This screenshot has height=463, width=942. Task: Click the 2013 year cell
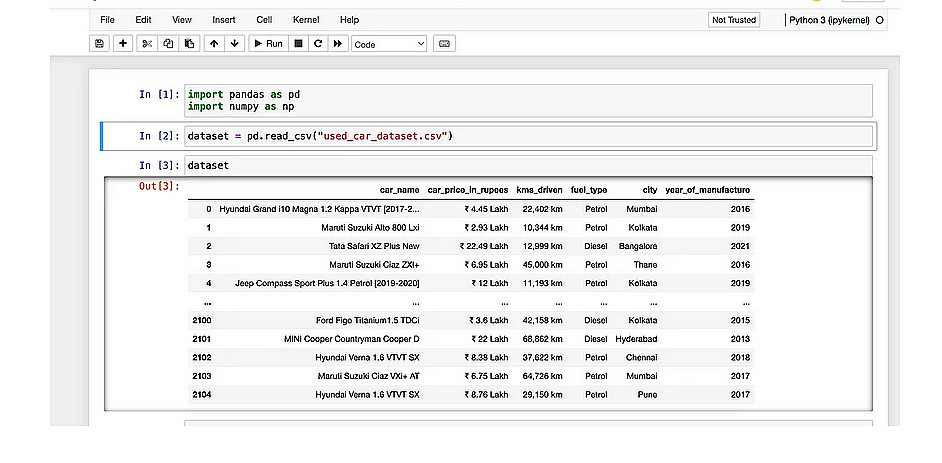[x=740, y=339]
